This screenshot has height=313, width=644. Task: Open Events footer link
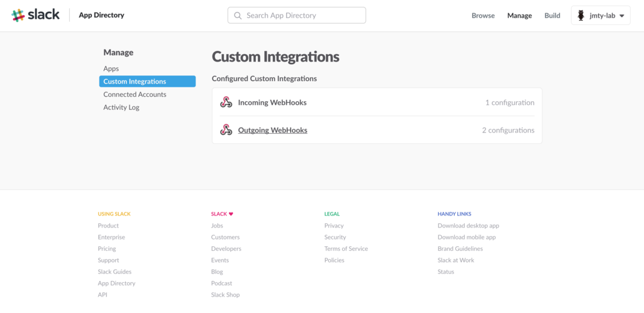[219, 260]
